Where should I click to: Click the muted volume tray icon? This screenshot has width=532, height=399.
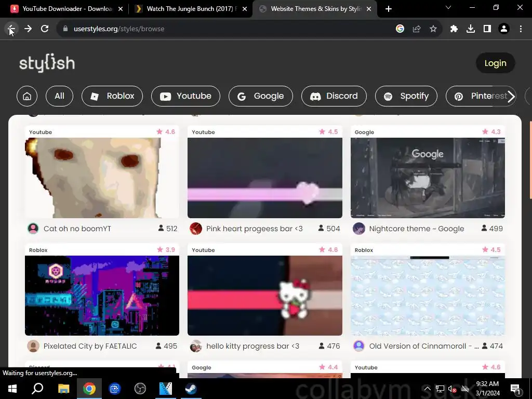[452, 389]
